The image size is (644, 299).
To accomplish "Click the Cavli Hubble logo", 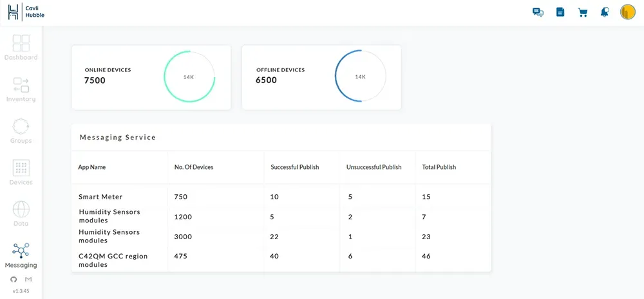I will tap(26, 12).
